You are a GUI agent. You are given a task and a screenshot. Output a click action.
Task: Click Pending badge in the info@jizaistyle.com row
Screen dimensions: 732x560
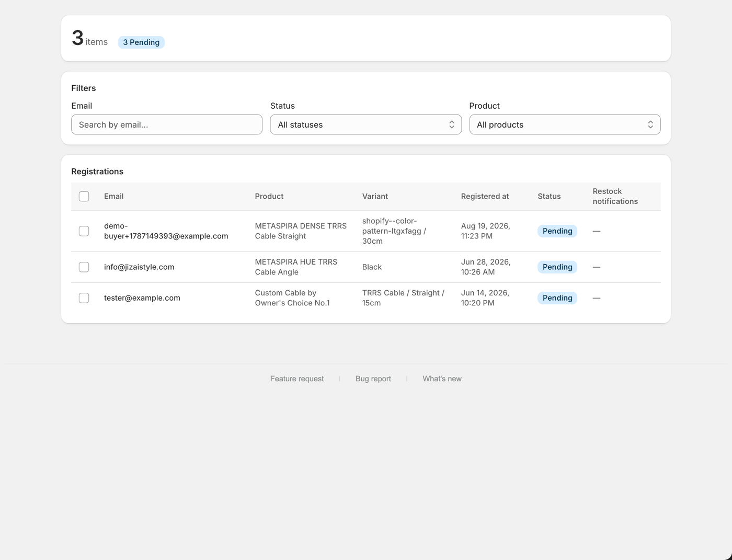coord(557,267)
